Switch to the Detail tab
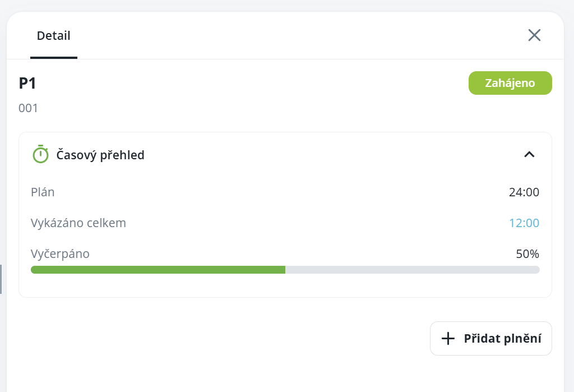Viewport: 574px width, 392px height. click(x=54, y=36)
